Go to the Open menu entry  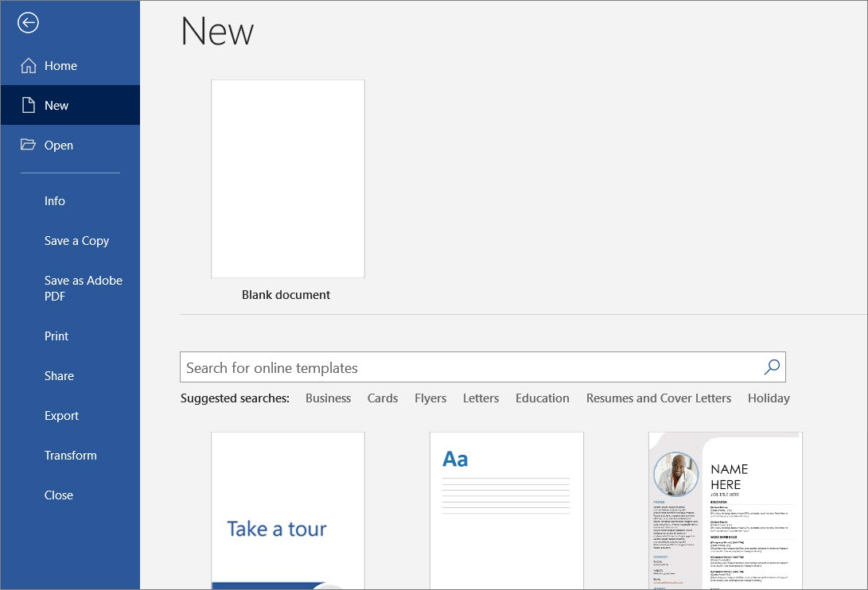pyautogui.click(x=70, y=145)
